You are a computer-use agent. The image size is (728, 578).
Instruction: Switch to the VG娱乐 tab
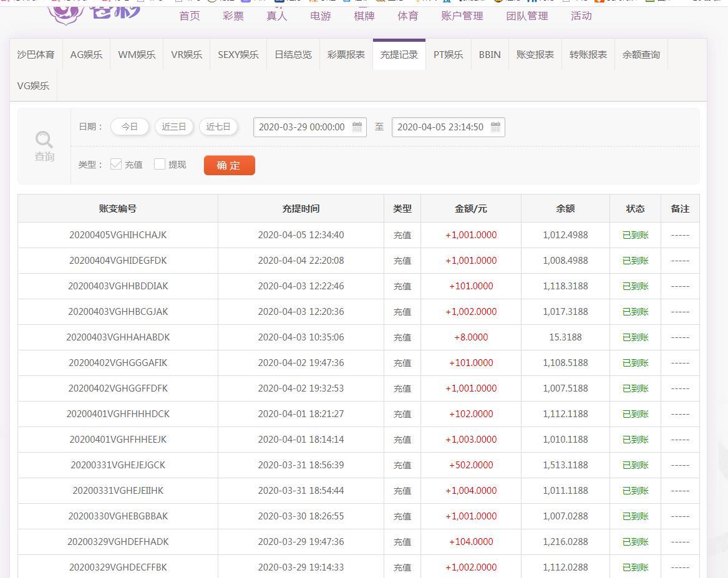(x=33, y=86)
